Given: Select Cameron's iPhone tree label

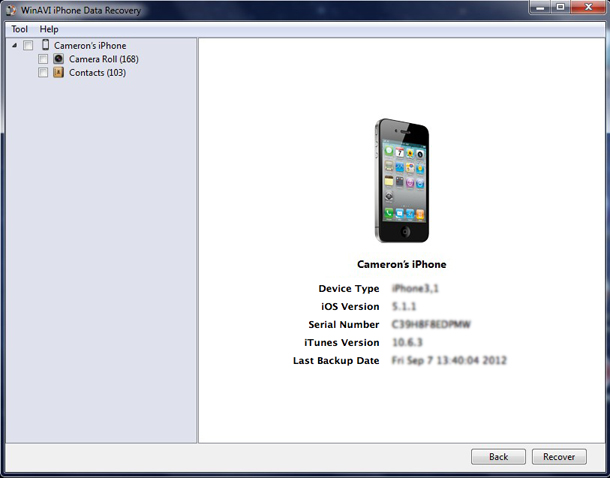Looking at the screenshot, I should click(90, 46).
